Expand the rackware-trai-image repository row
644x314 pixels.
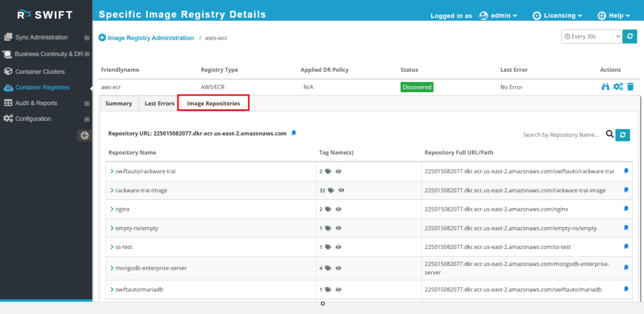tap(112, 190)
